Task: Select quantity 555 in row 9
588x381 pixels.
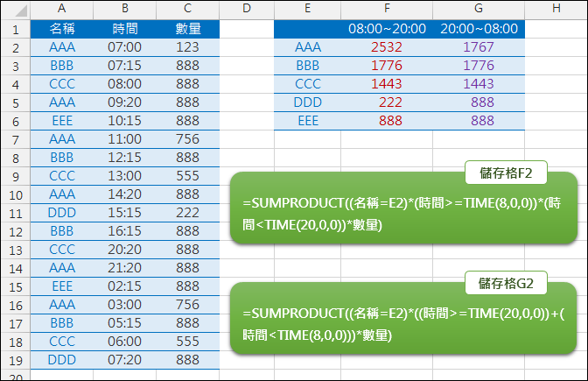Action: pyautogui.click(x=188, y=176)
